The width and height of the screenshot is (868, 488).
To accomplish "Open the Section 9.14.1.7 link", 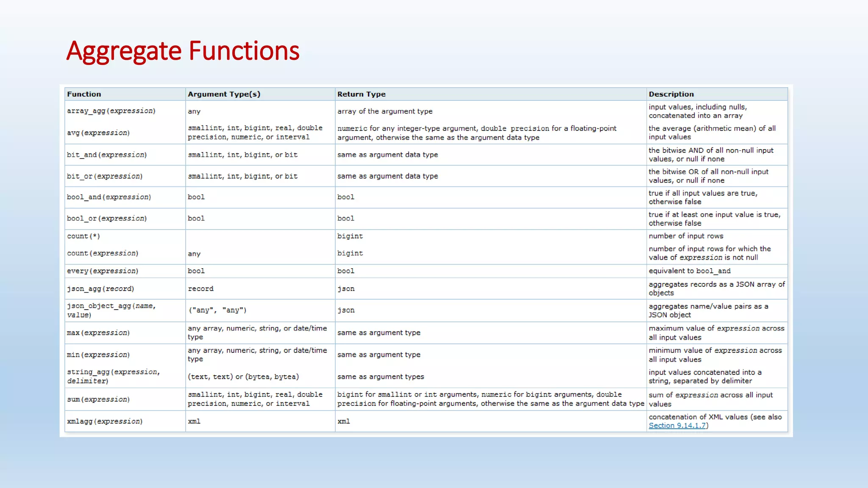I will click(677, 425).
